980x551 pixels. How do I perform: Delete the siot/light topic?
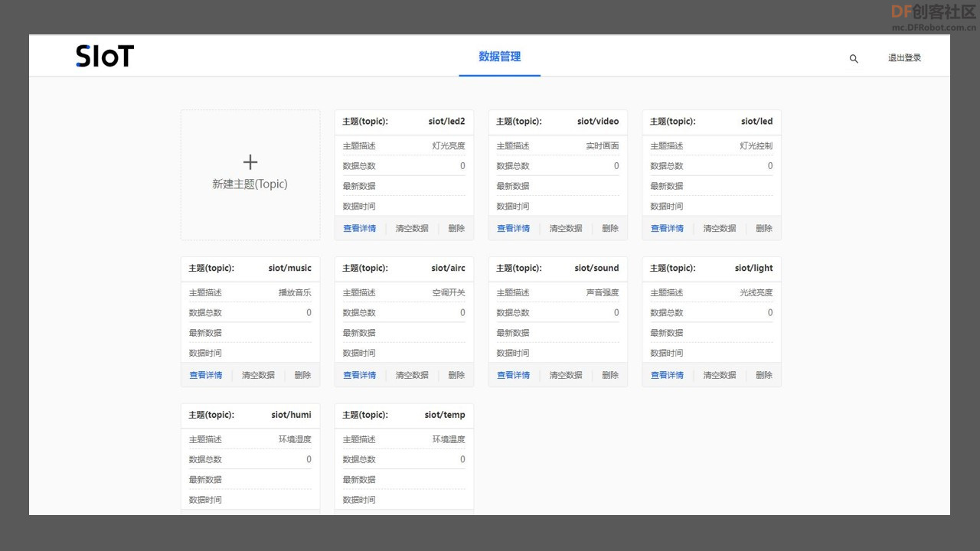coord(764,375)
